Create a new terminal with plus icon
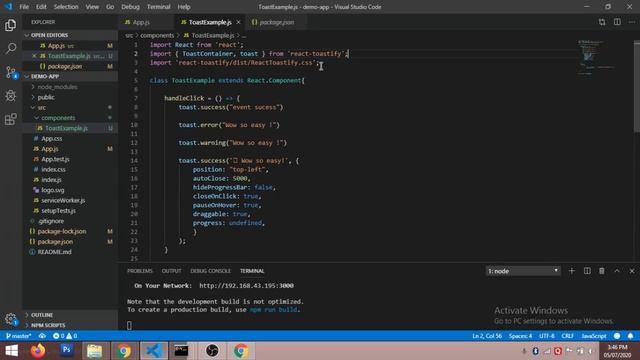 point(572,271)
